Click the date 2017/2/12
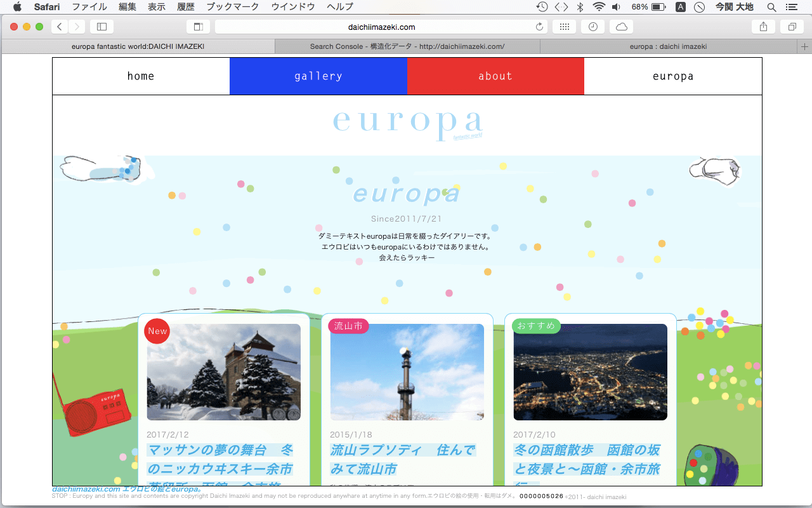Screen dimensions: 812x508 point(167,435)
